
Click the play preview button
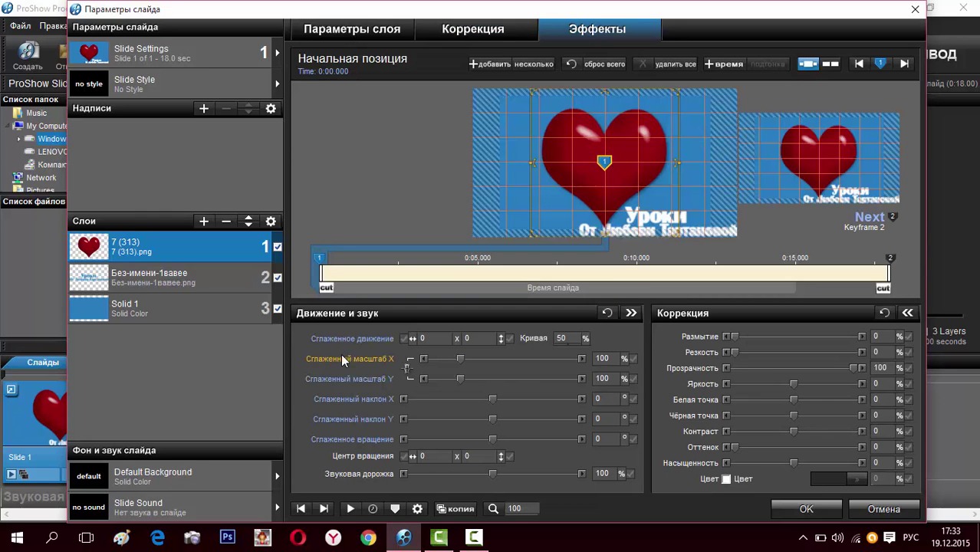350,509
